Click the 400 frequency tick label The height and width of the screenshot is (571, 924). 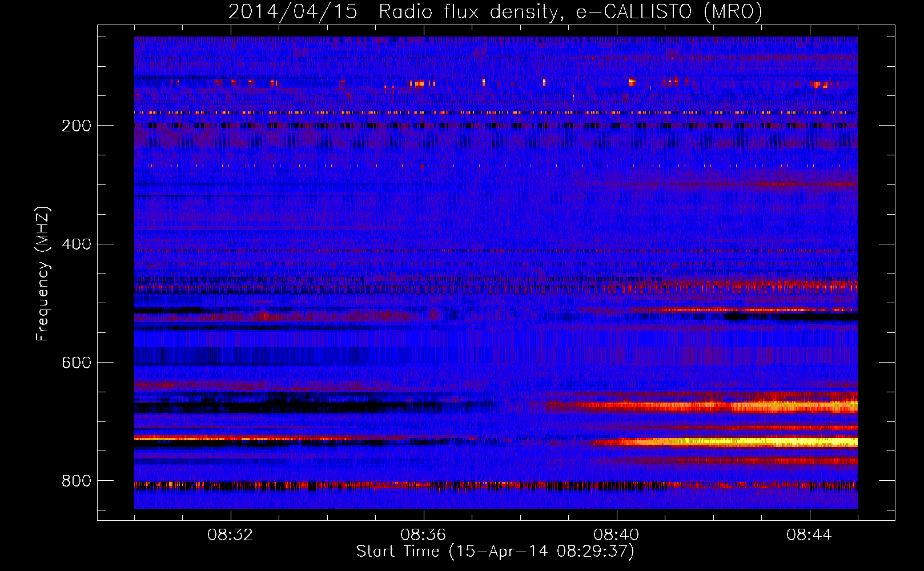click(x=77, y=244)
